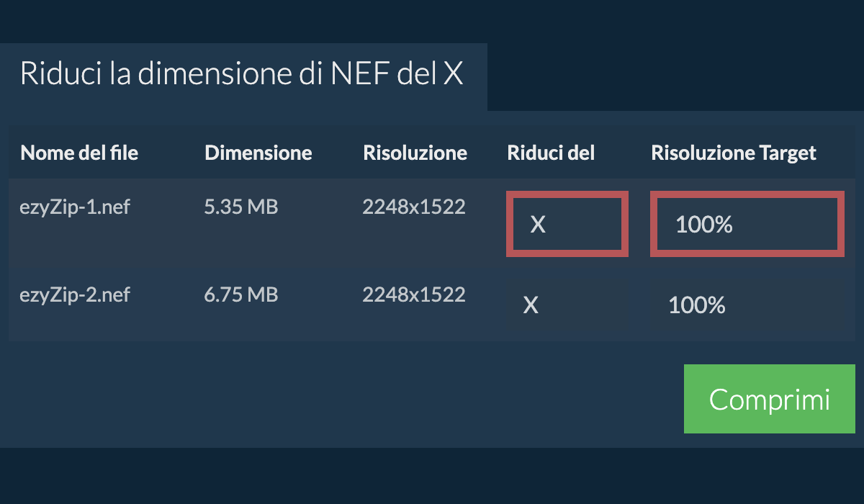This screenshot has height=504, width=864.
Task: Click the Riduci del column header
Action: coord(551,153)
